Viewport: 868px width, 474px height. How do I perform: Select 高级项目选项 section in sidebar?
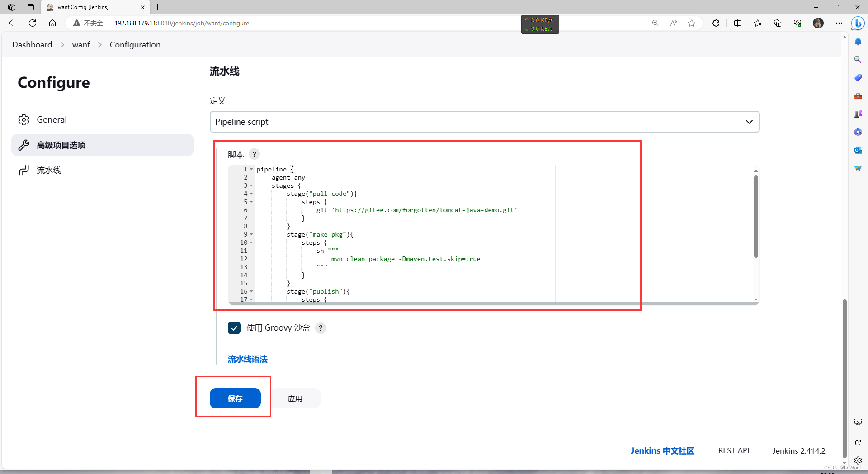pos(103,145)
